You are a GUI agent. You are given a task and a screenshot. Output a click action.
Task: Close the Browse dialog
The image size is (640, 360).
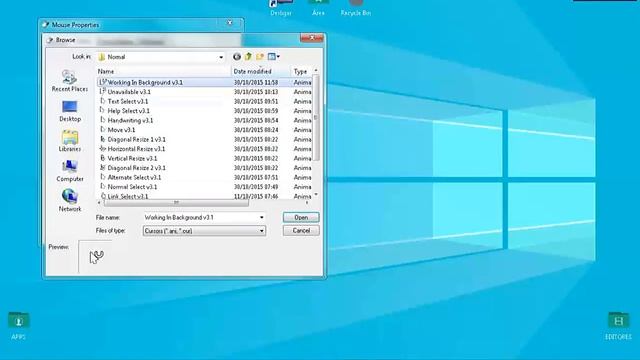point(312,38)
